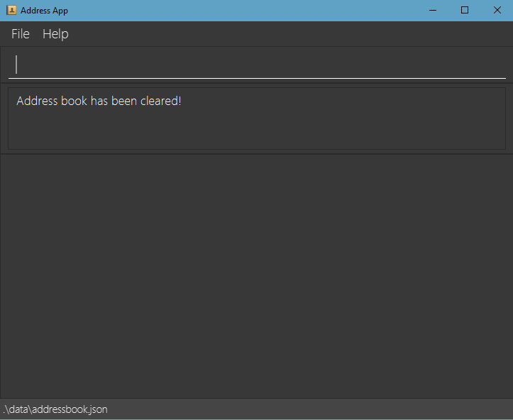Open the File menu
The image size is (513, 420).
[21, 33]
